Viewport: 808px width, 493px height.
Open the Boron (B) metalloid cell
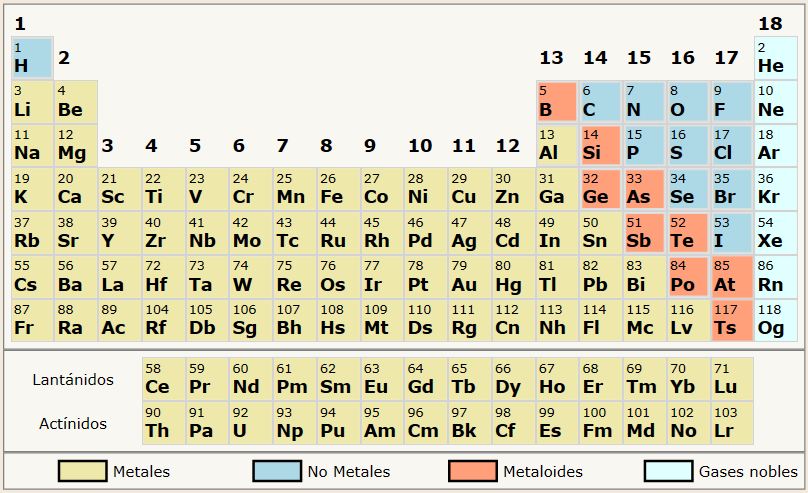point(557,101)
